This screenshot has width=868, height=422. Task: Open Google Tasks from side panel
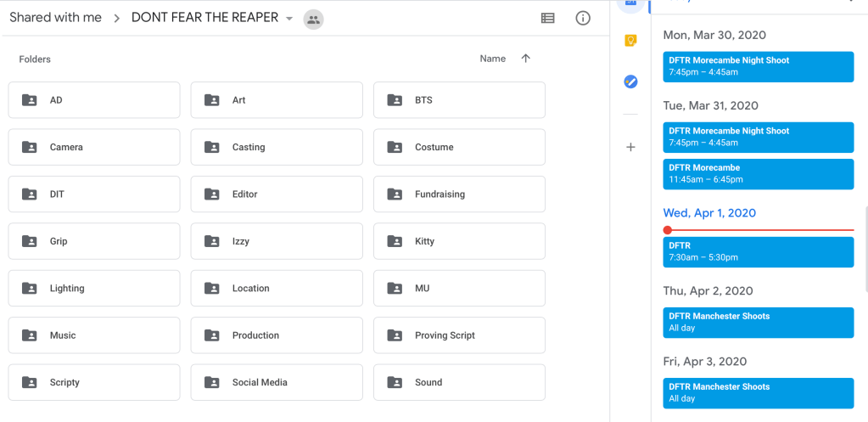click(630, 82)
